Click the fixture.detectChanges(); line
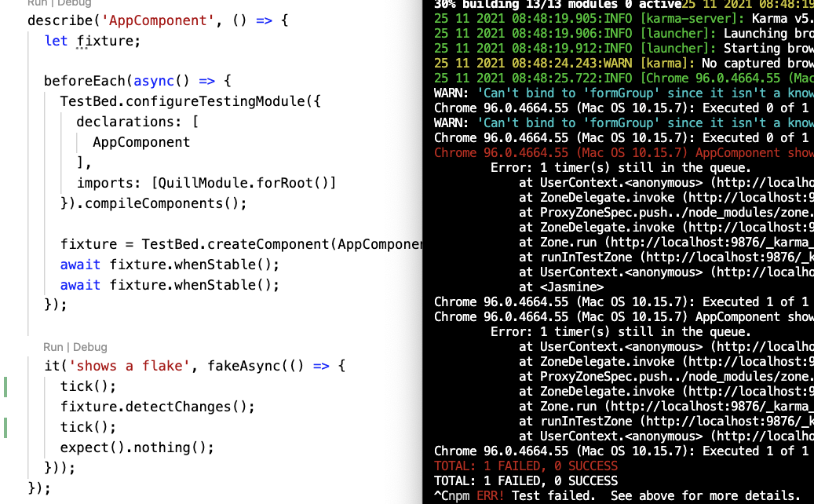814x504 pixels. coord(158,407)
